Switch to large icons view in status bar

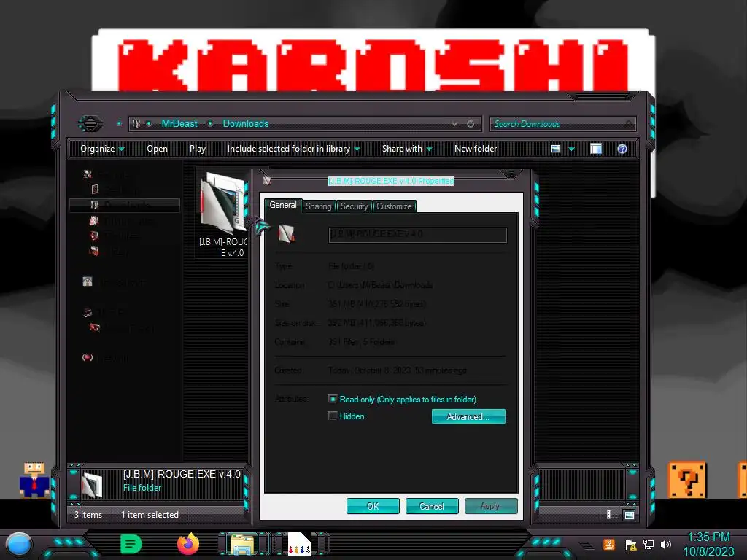630,515
